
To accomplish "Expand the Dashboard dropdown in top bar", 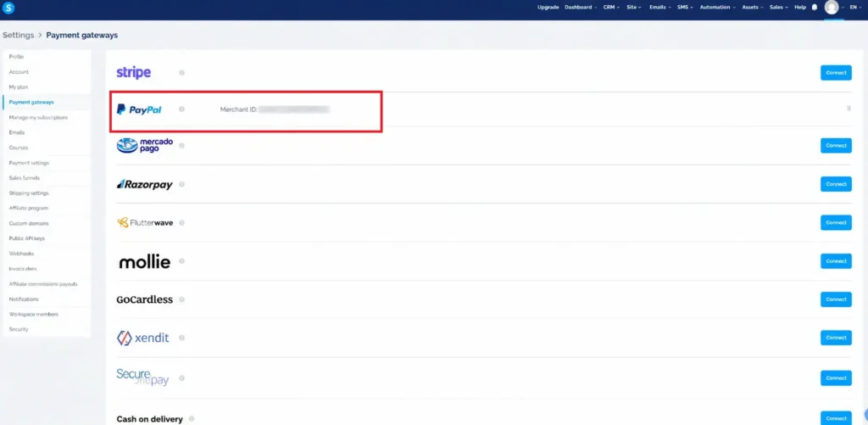I will click(581, 7).
